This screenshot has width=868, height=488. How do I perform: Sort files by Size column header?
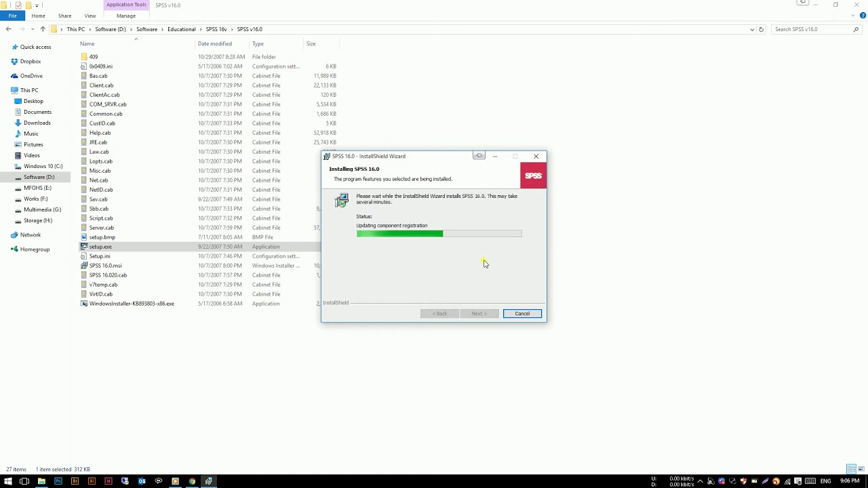click(x=311, y=43)
